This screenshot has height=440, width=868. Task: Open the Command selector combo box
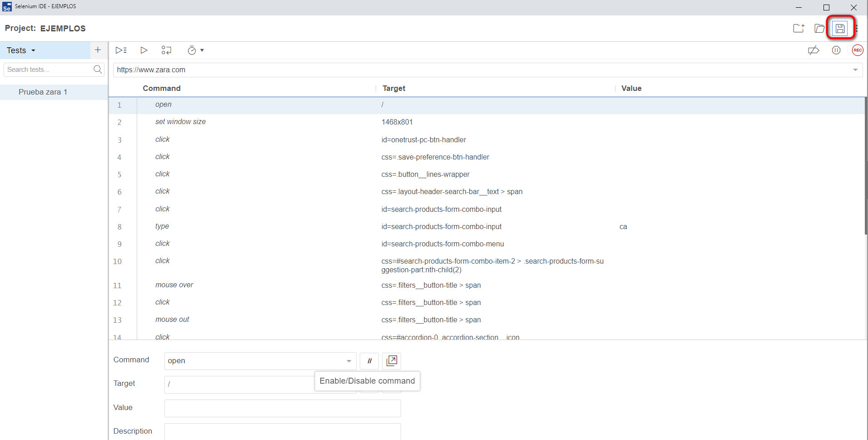click(x=259, y=361)
